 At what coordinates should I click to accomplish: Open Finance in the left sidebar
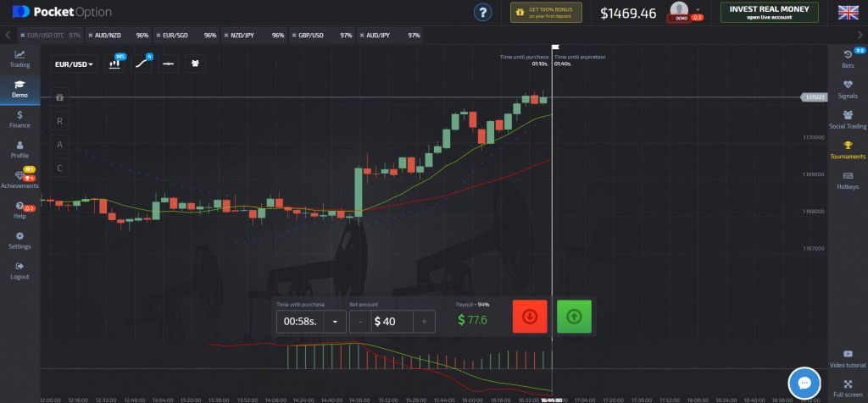coord(20,119)
